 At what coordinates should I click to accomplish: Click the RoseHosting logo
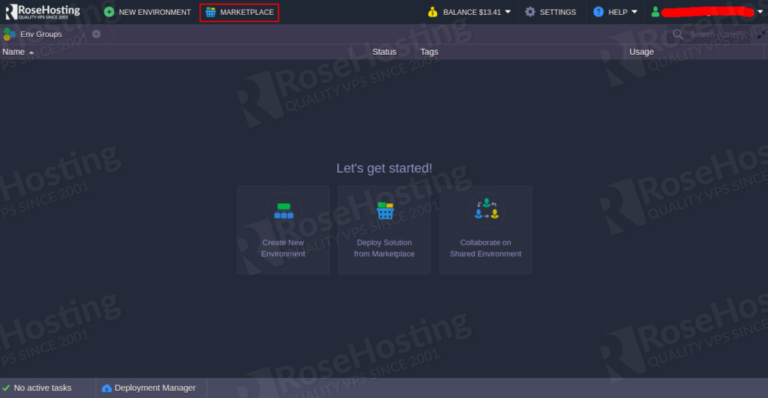(x=43, y=12)
